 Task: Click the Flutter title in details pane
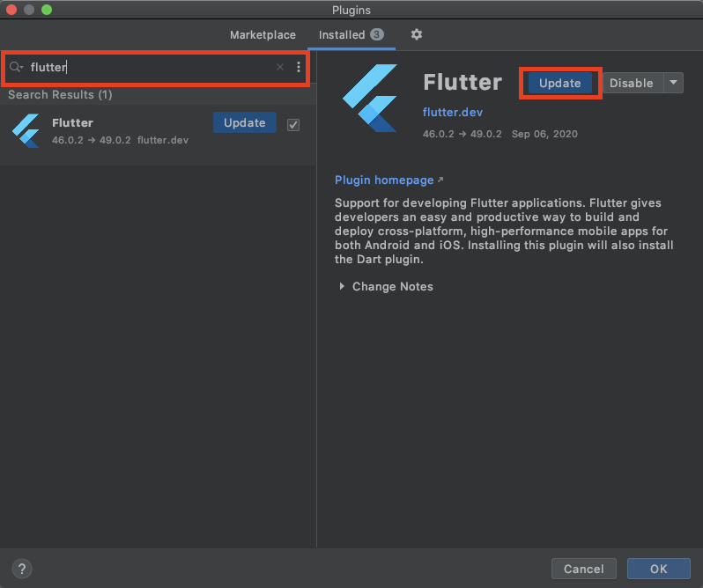pyautogui.click(x=462, y=83)
